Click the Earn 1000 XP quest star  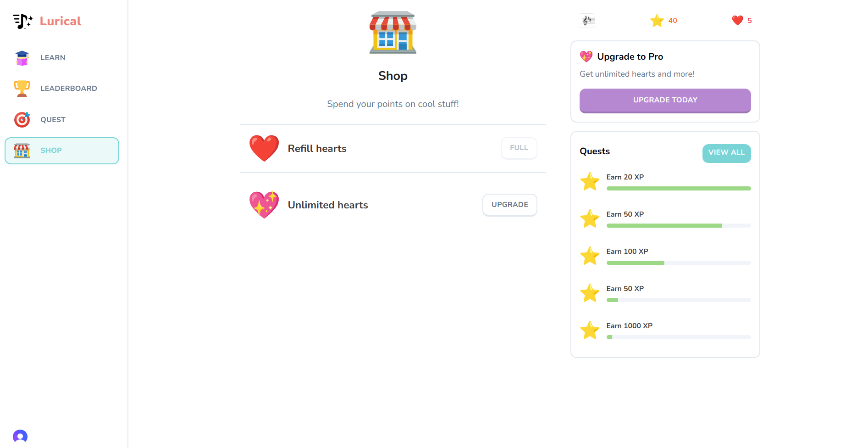tap(590, 330)
